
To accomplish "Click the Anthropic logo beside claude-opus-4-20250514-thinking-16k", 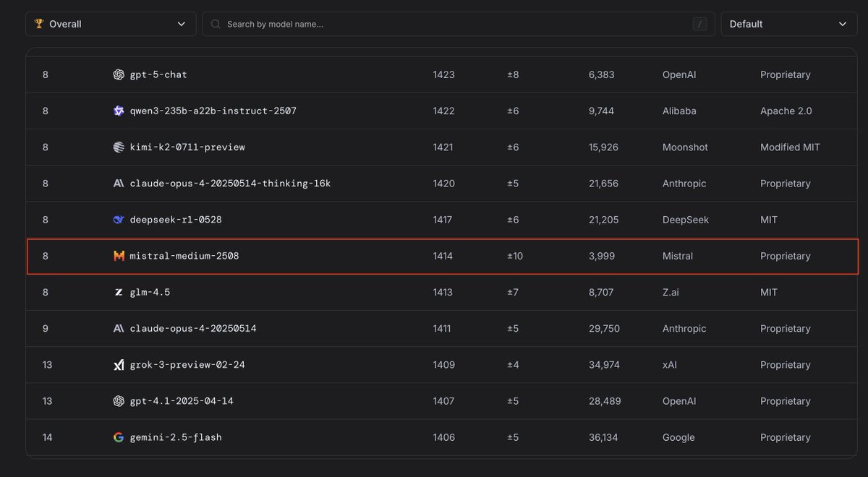I will tap(119, 184).
